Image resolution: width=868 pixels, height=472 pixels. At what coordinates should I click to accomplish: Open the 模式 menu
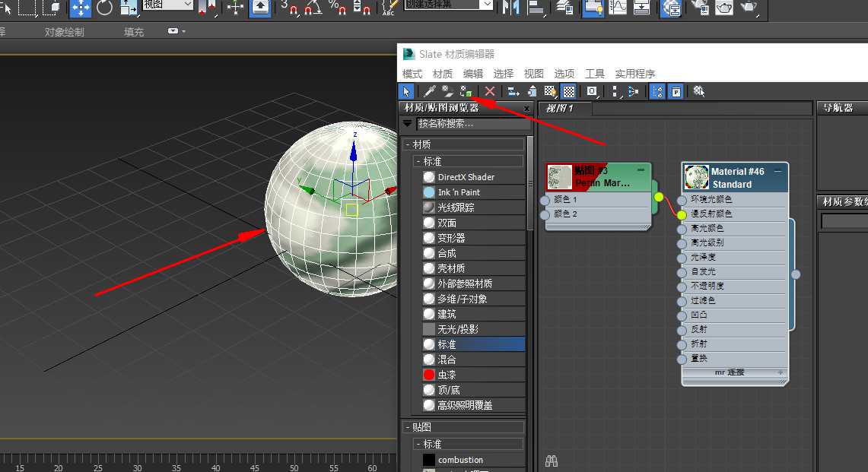[x=412, y=74]
